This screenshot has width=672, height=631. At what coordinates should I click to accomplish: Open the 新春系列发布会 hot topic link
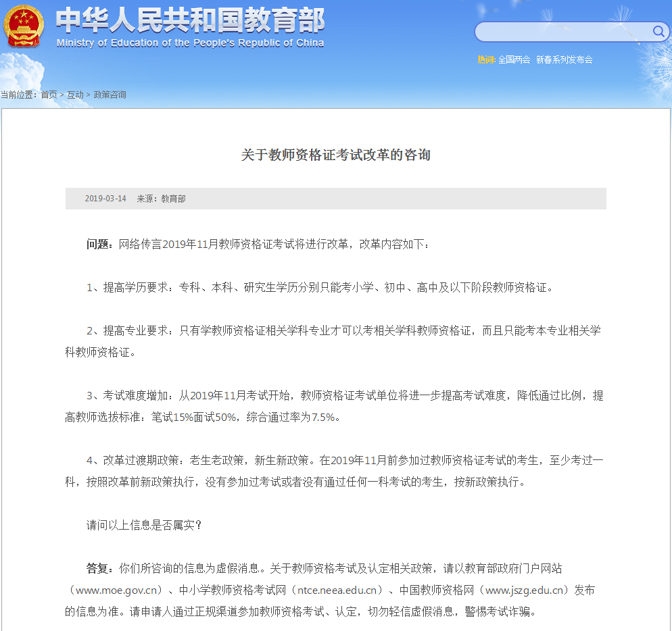point(564,59)
